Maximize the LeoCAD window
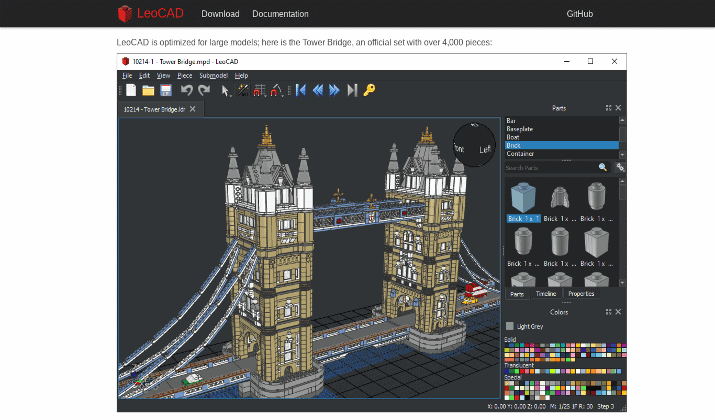Image resolution: width=715 pixels, height=420 pixels. [591, 62]
